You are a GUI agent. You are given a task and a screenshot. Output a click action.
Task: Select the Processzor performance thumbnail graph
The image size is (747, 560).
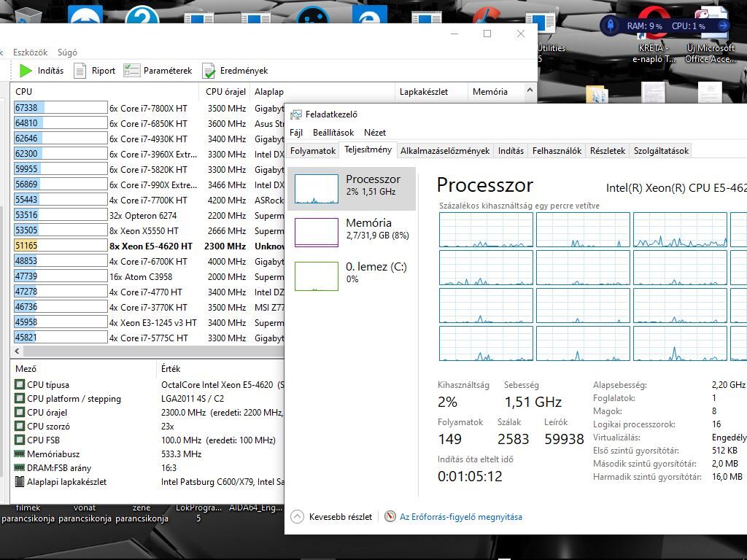click(x=317, y=189)
